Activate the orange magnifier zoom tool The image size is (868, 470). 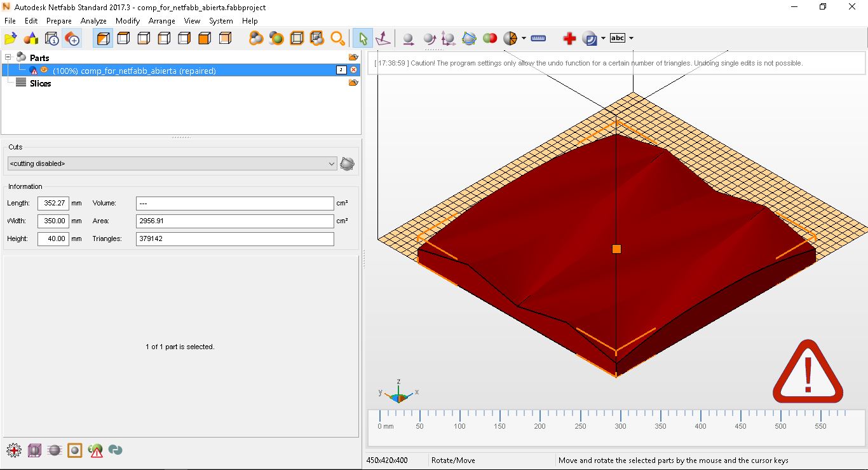coord(337,39)
